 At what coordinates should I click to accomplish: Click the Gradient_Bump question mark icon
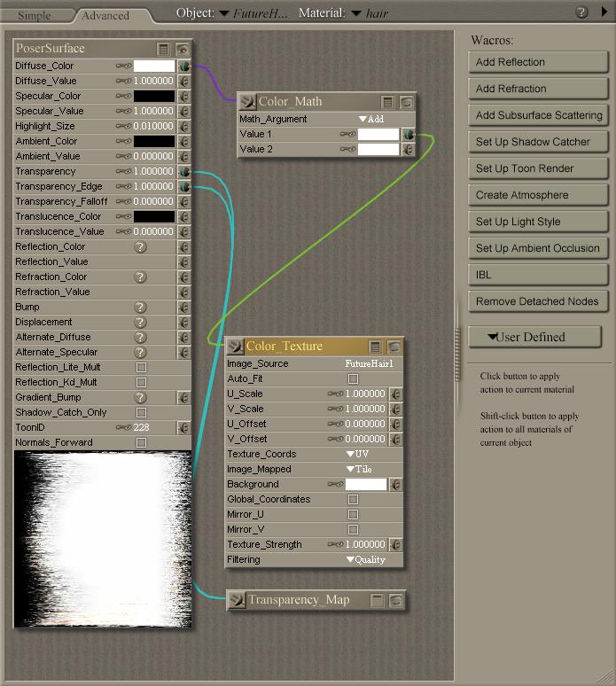140,398
